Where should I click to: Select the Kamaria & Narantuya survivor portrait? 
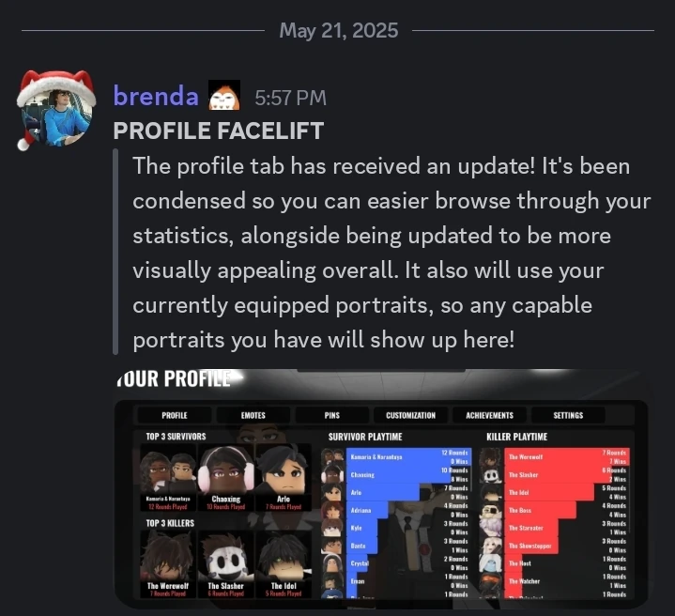[x=168, y=478]
